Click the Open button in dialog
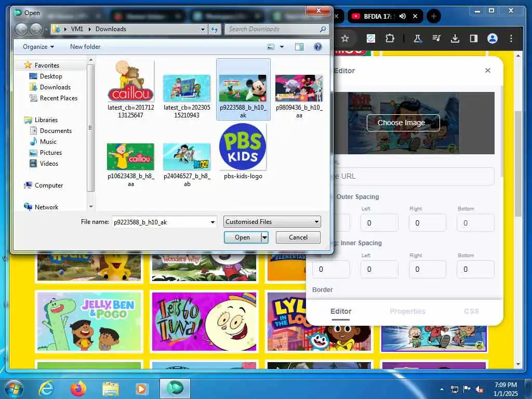Viewport: 532px width, 399px height. (242, 237)
